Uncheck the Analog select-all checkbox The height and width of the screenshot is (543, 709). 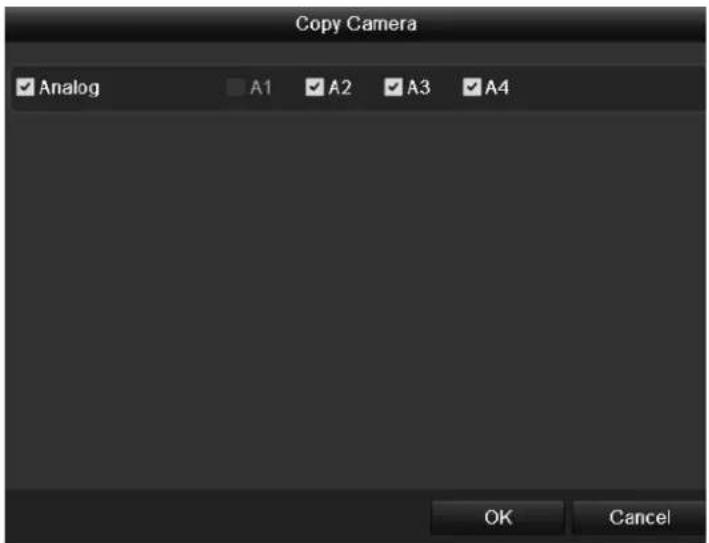pyautogui.click(x=25, y=87)
